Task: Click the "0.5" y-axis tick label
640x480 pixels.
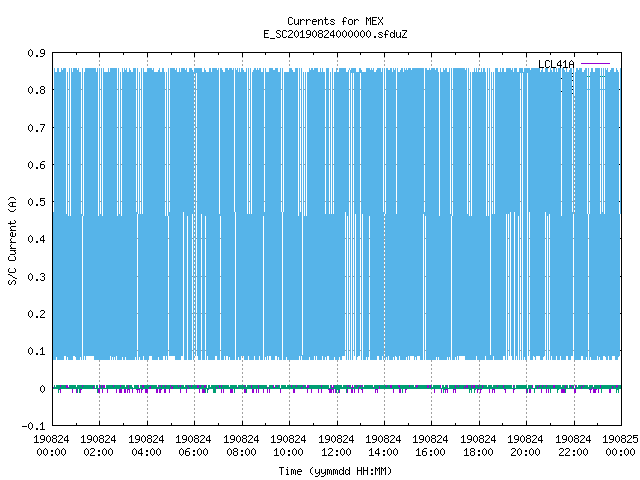Action: click(36, 202)
